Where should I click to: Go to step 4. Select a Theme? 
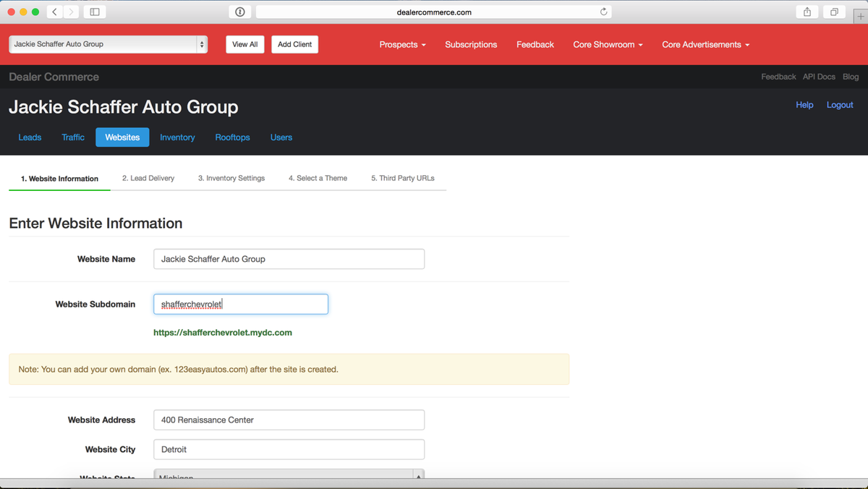coord(318,178)
